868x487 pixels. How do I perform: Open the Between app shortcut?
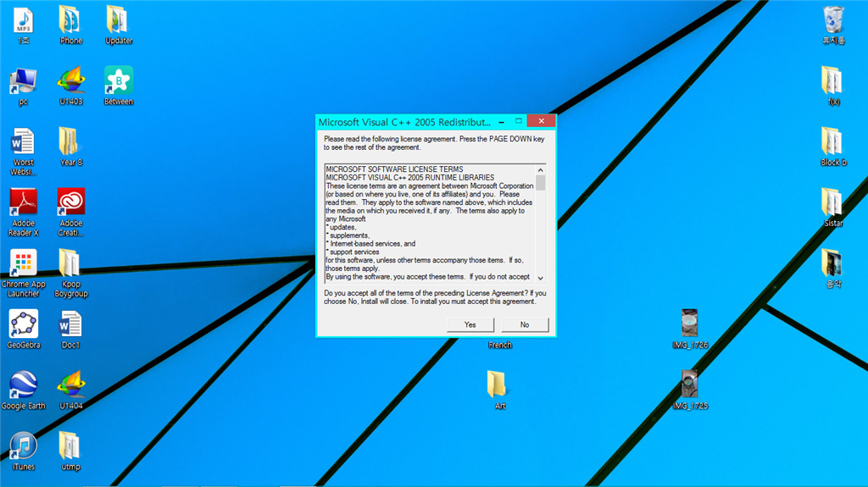(119, 80)
